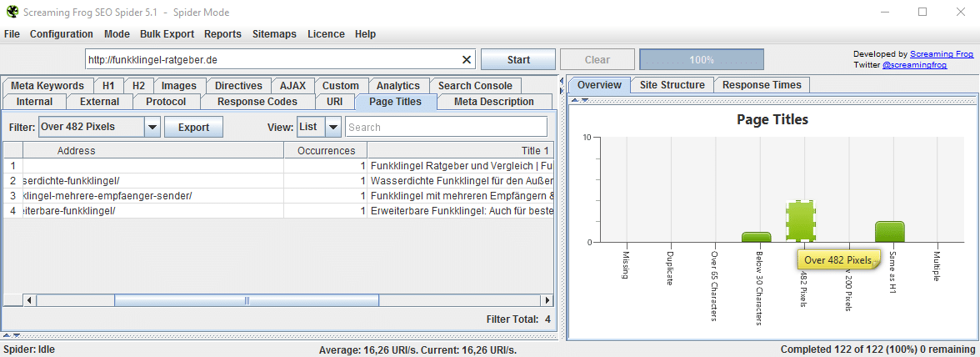Open the Licence menu
980x357 pixels.
click(326, 34)
